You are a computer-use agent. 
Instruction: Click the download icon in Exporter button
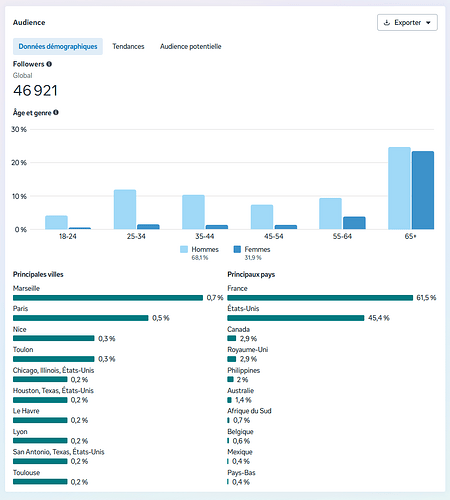point(387,23)
